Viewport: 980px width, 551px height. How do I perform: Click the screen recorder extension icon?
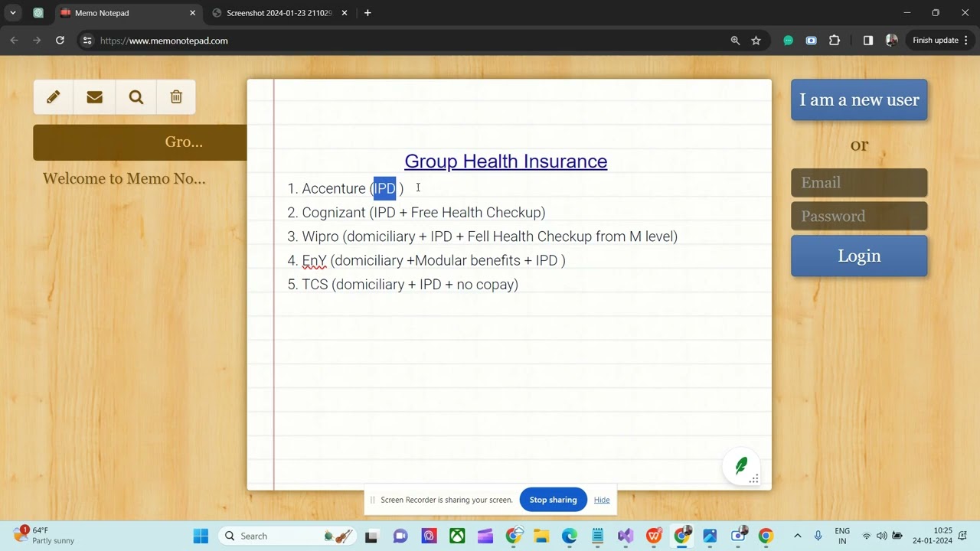(811, 41)
